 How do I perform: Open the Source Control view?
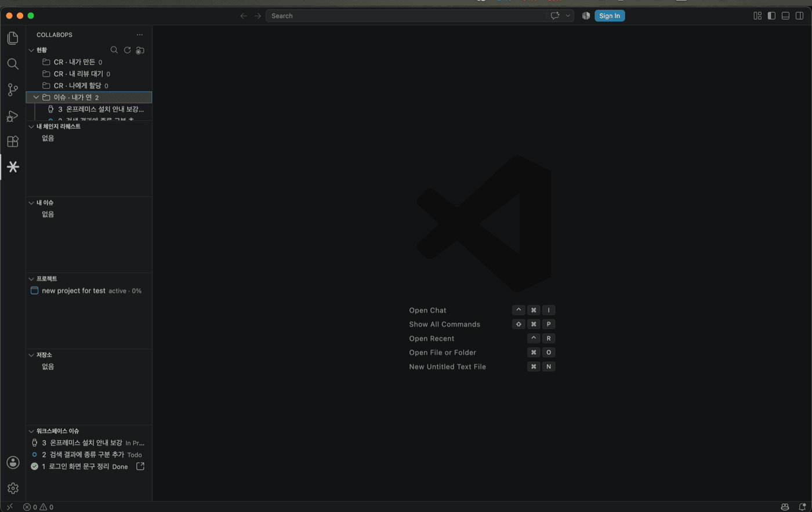[x=13, y=90]
